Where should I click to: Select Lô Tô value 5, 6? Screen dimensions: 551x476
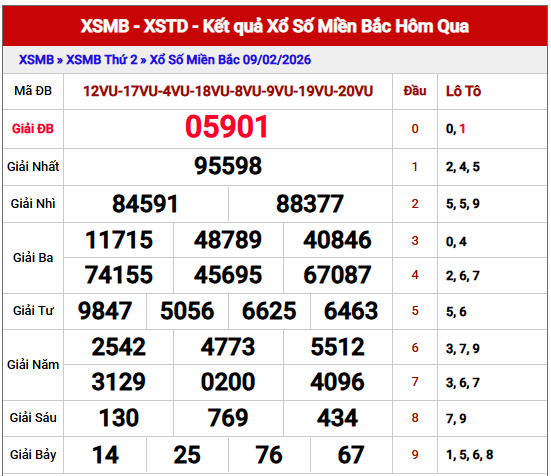click(x=456, y=312)
